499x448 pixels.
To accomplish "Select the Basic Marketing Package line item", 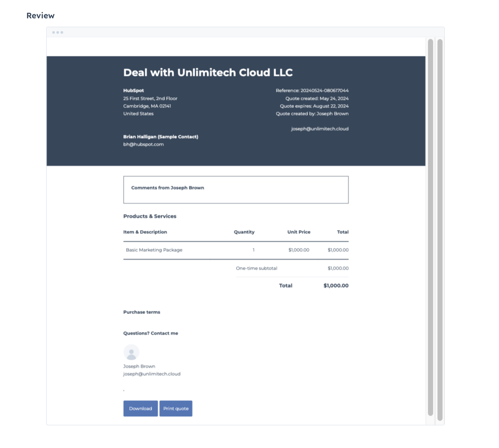I will click(154, 250).
